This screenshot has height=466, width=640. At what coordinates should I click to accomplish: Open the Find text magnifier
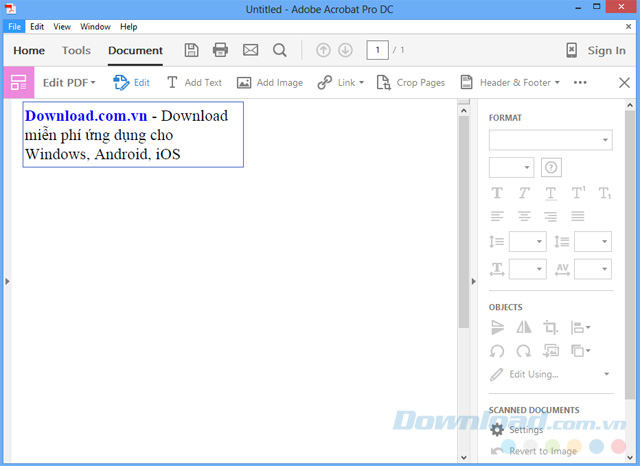[280, 50]
